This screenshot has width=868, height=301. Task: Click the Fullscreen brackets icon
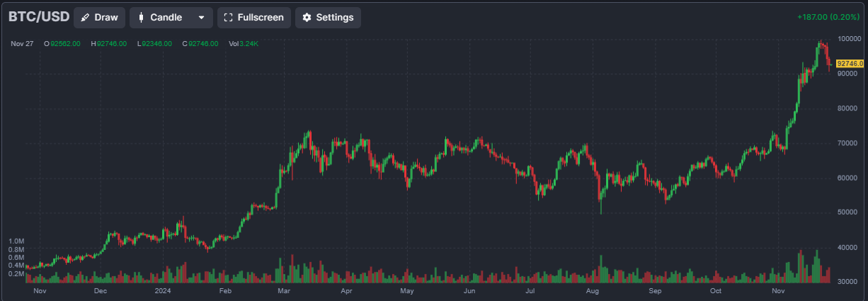point(228,18)
